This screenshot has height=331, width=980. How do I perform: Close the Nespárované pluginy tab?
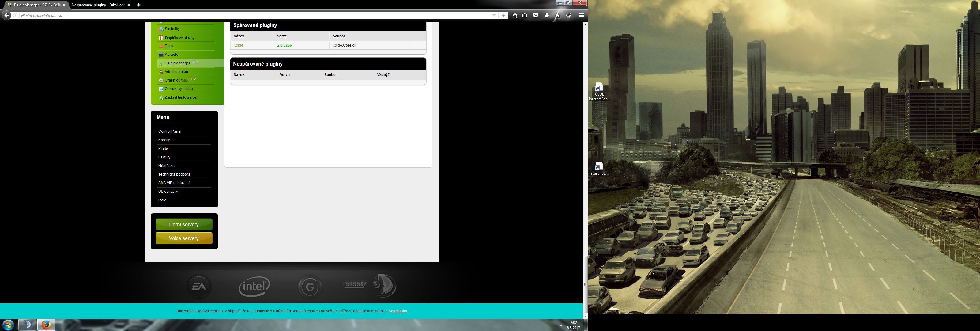129,5
